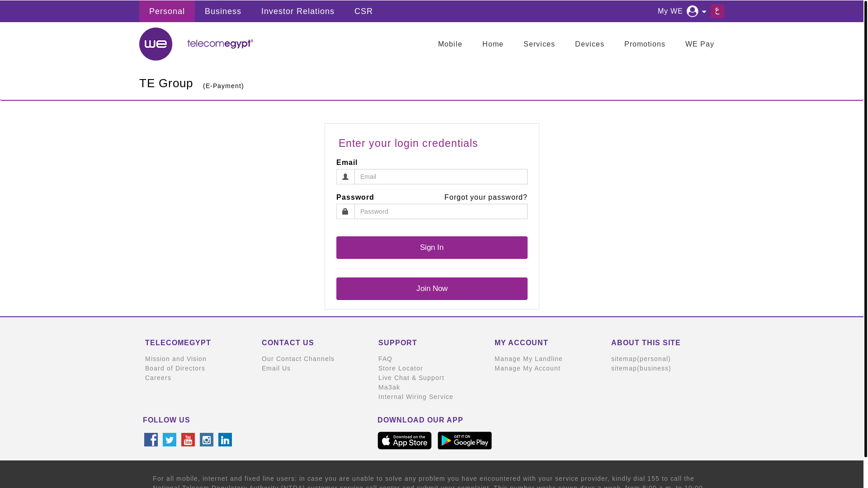868x488 pixels.
Task: Open Mission and Vision link
Action: click(176, 359)
